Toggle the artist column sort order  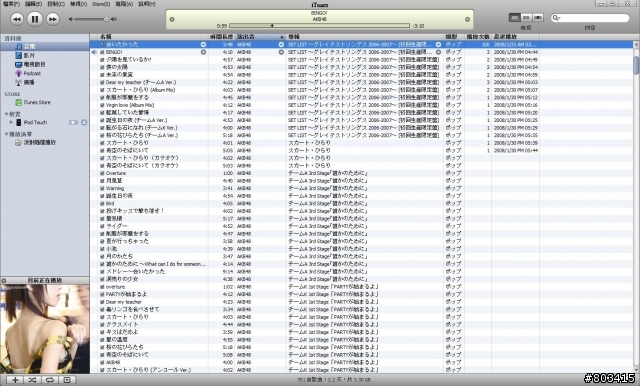(260, 37)
